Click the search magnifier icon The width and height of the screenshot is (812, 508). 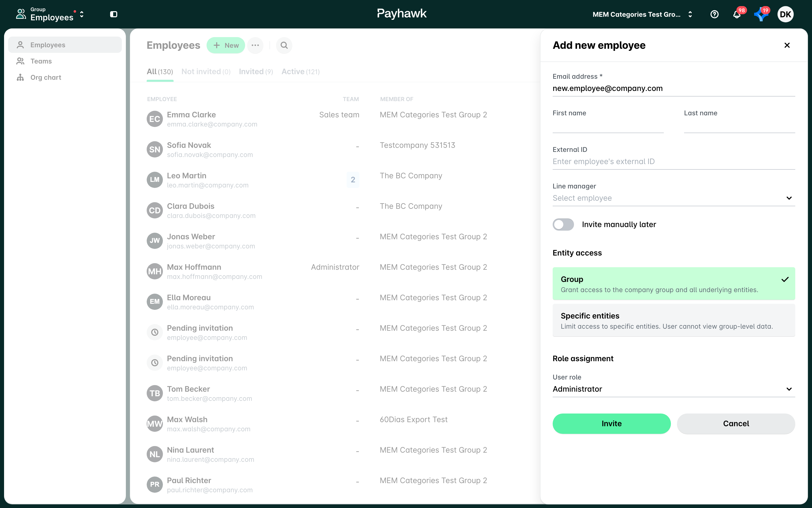(284, 45)
